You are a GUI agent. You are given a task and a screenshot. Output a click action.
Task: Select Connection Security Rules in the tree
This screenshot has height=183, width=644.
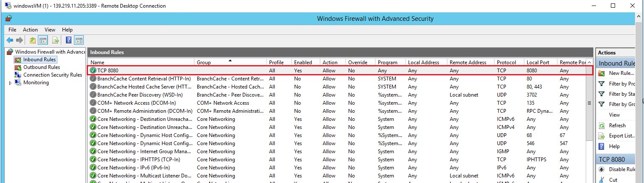click(x=52, y=75)
